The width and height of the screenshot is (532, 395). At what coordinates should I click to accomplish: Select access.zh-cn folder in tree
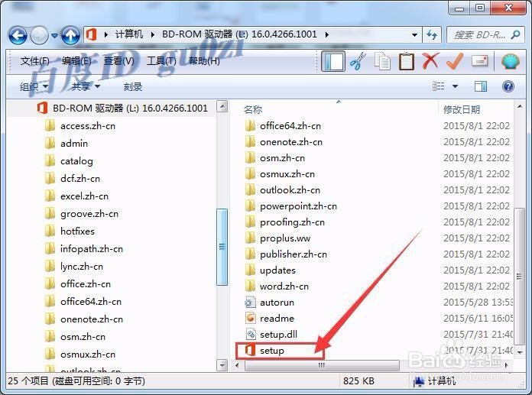click(80, 126)
